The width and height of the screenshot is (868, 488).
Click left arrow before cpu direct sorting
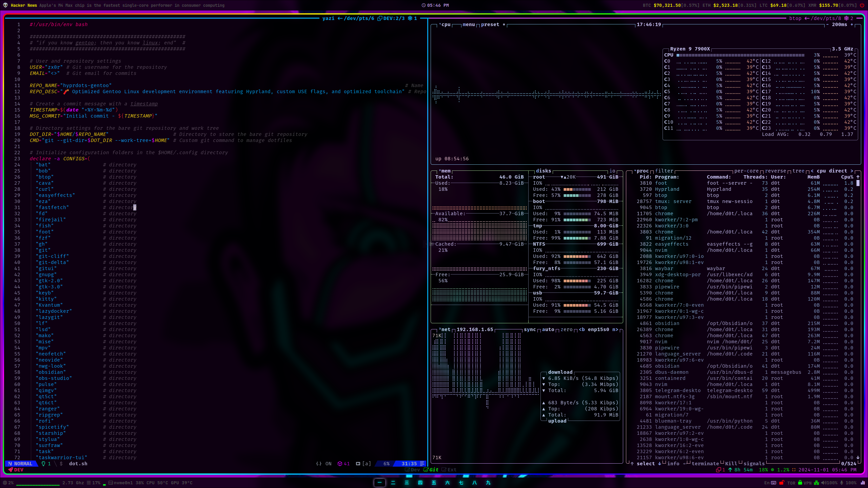point(812,171)
